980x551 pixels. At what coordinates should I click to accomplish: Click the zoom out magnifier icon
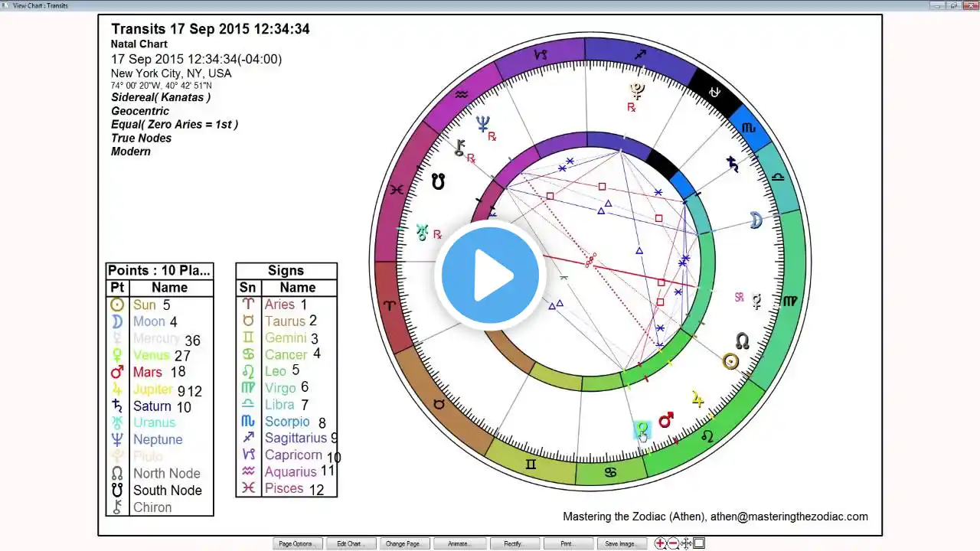click(x=674, y=543)
